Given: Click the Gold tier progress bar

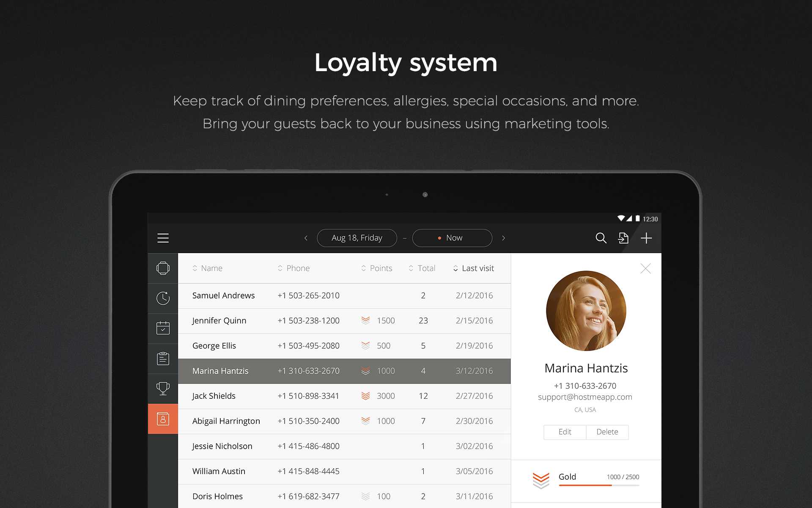Looking at the screenshot, I should 598,485.
